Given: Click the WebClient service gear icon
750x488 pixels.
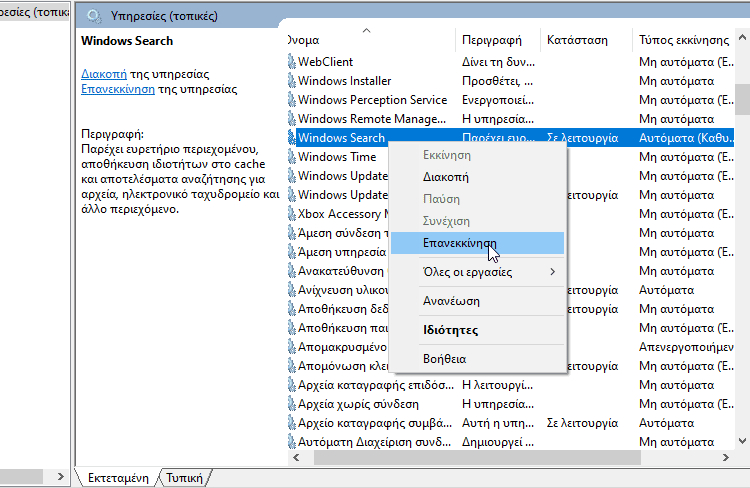Looking at the screenshot, I should [292, 62].
